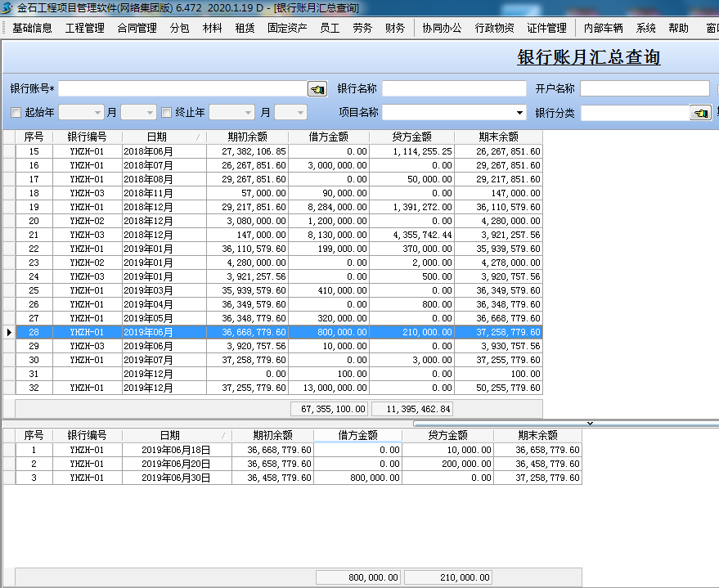Click the 金石 application icon in title bar
The width and height of the screenshot is (719, 588).
[7, 8]
